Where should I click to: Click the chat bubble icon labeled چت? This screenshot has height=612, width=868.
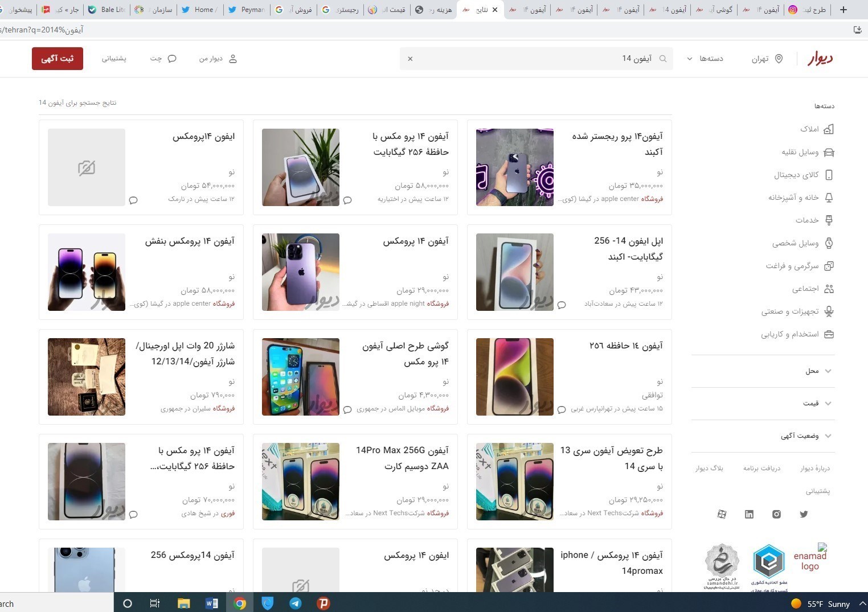(x=172, y=59)
